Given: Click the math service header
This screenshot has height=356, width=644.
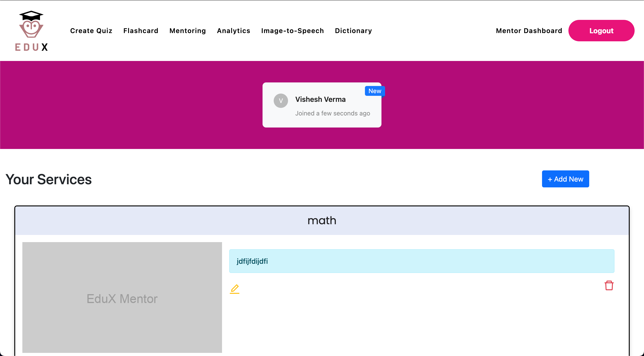Looking at the screenshot, I should (x=322, y=220).
